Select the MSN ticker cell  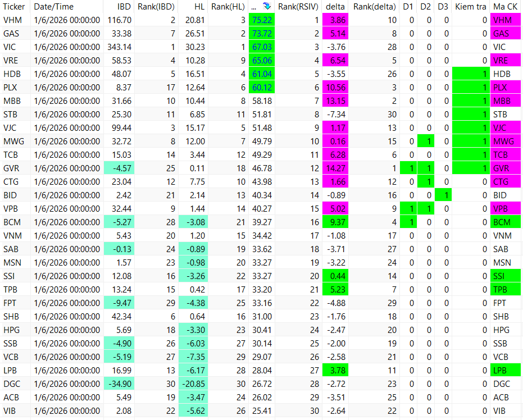15,263
